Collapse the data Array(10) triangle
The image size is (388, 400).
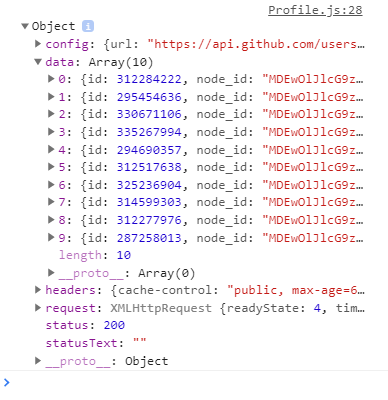[x=38, y=62]
